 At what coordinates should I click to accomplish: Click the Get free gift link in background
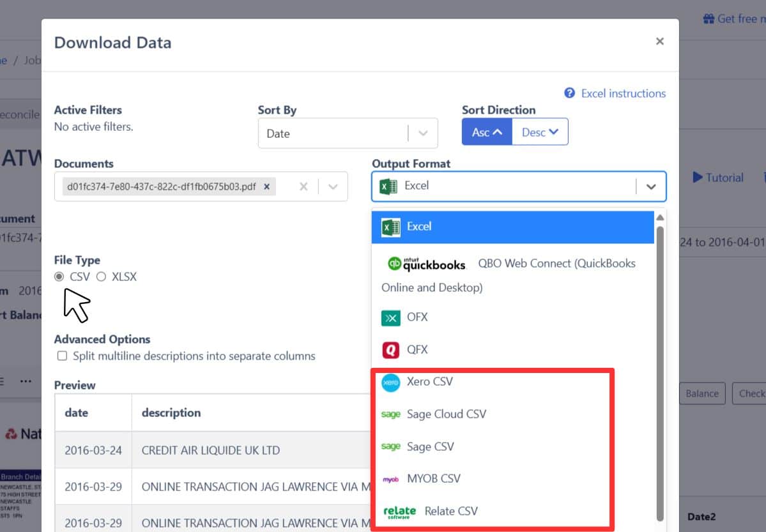pyautogui.click(x=734, y=19)
